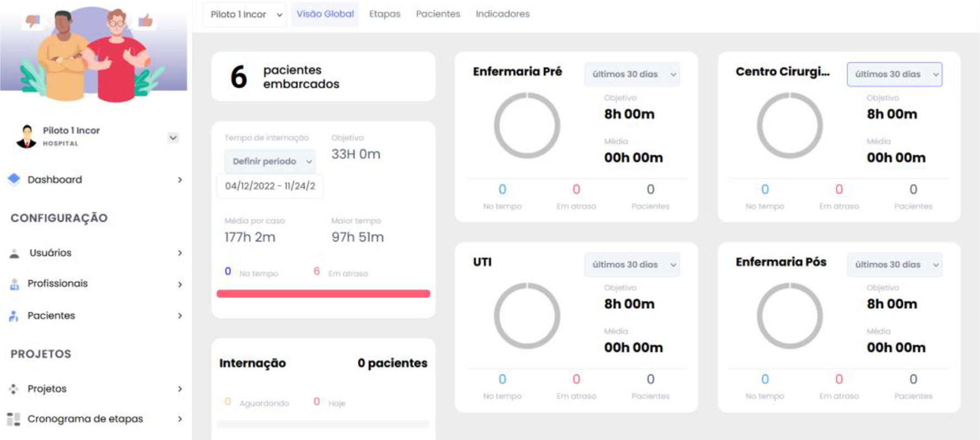Change the UTI period dropdown
The image size is (980, 440).
pos(632,265)
